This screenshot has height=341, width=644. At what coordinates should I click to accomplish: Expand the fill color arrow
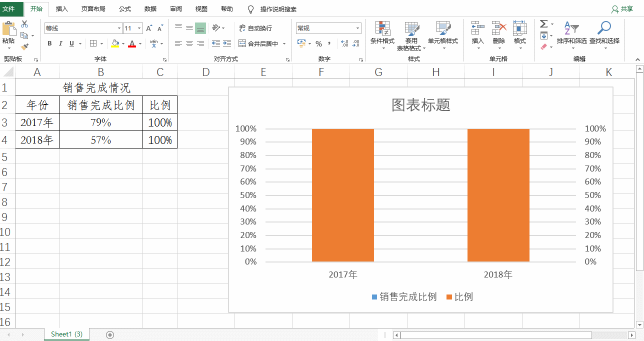tap(123, 43)
